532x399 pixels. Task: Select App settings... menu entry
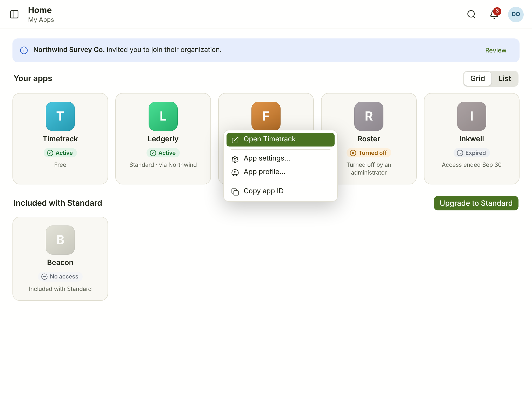tap(281, 158)
